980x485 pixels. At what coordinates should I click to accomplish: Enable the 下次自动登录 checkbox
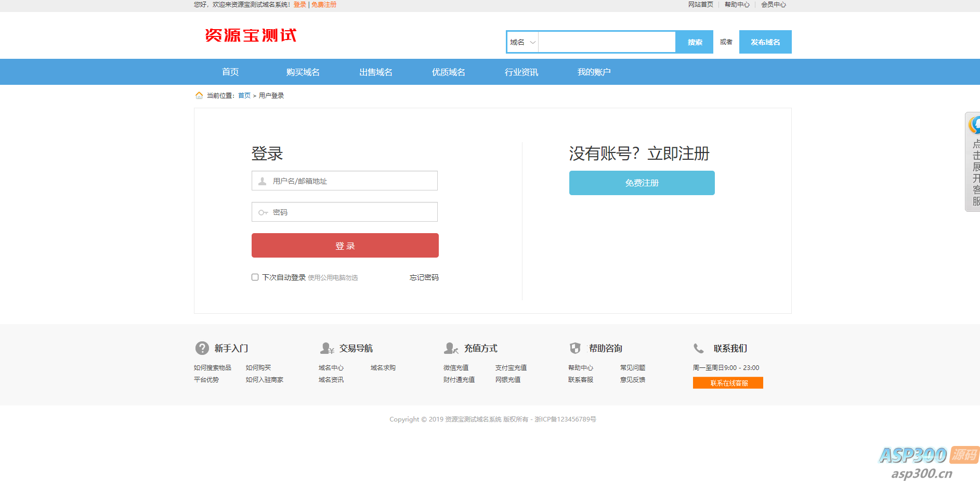point(255,277)
